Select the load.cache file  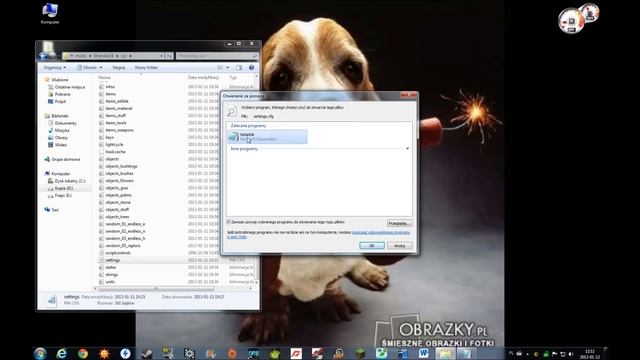coord(116,152)
